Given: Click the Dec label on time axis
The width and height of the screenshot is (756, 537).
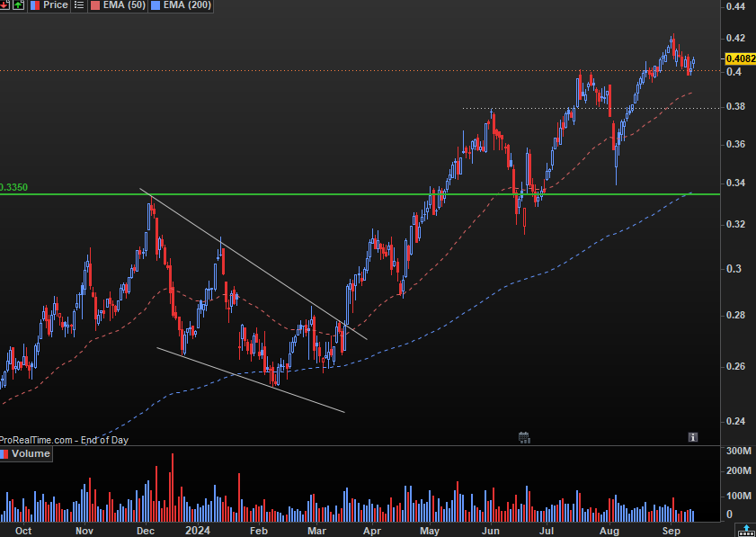Looking at the screenshot, I should pos(146,531).
